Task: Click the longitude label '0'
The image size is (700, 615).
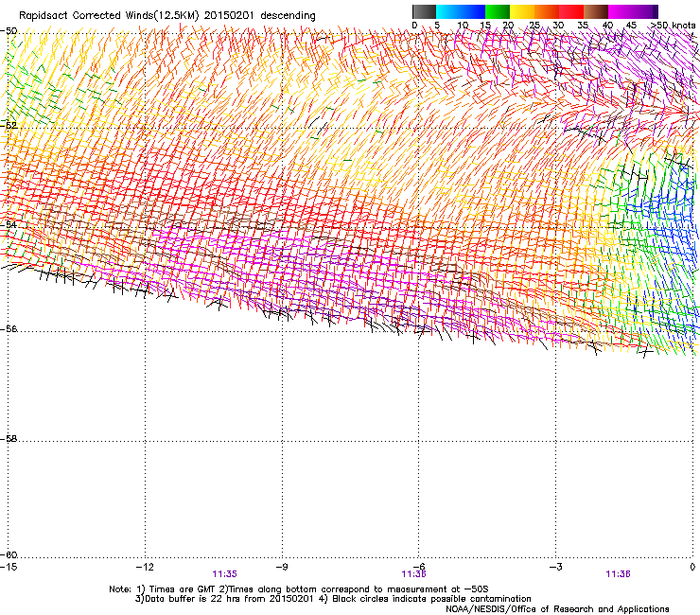Action: tap(692, 567)
